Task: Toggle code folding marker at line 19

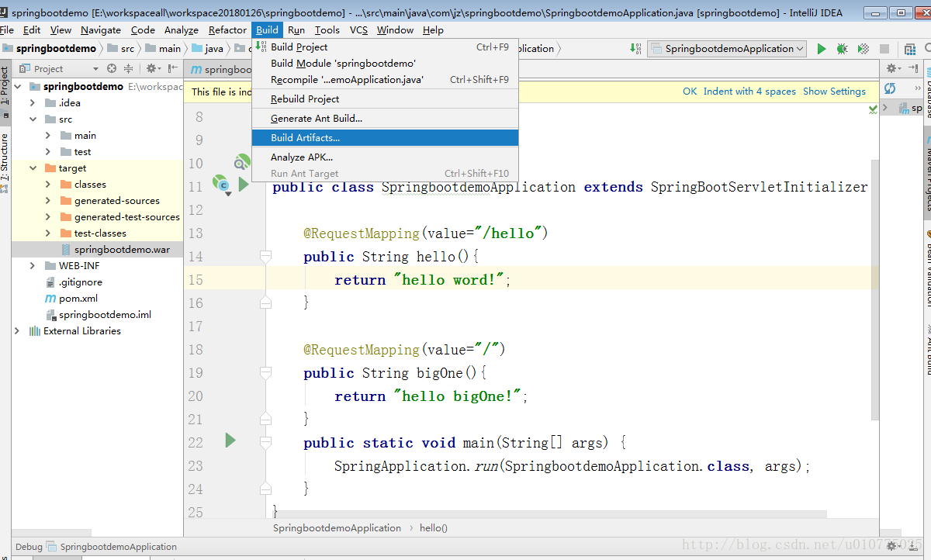Action: coord(265,372)
